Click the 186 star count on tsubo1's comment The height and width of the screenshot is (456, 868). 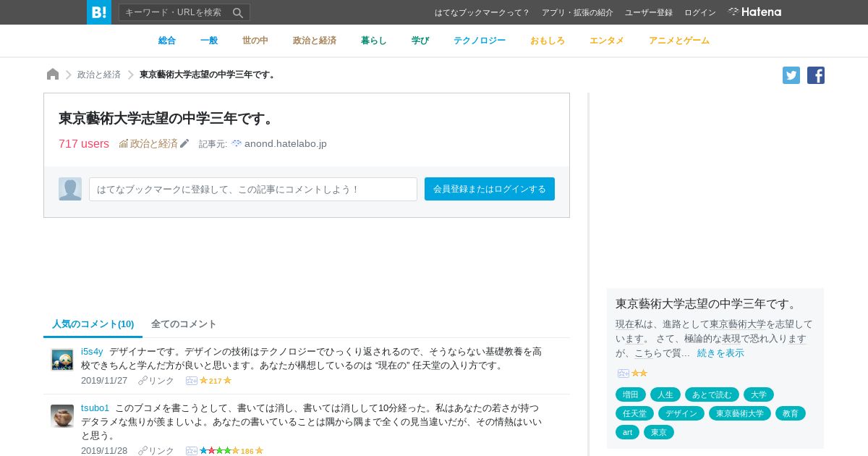(247, 451)
